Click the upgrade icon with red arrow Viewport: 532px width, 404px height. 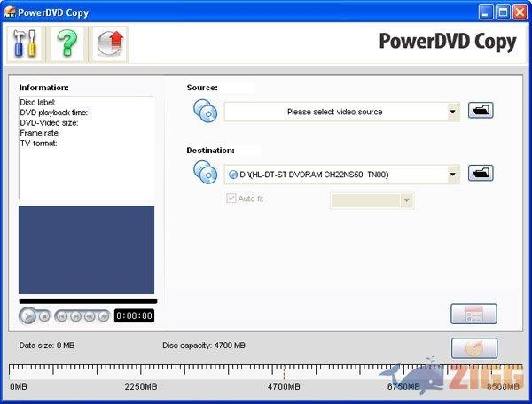pos(107,43)
